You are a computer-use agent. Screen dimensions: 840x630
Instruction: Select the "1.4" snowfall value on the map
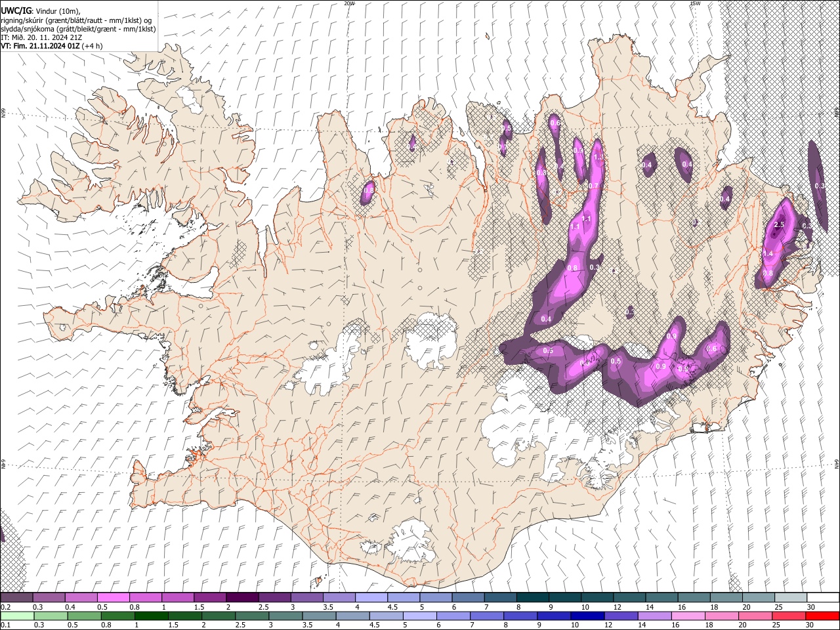pyautogui.click(x=768, y=253)
